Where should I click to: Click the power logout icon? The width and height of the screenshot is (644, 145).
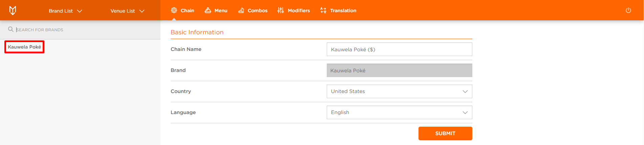[x=628, y=10]
